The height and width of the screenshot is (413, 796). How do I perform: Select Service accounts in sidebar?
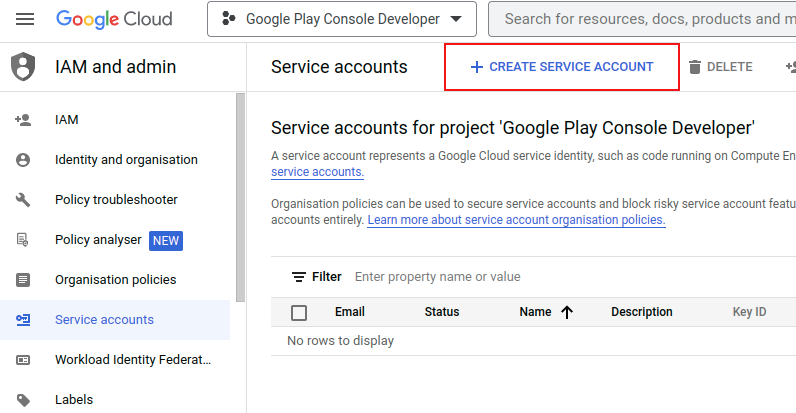pyautogui.click(x=105, y=320)
